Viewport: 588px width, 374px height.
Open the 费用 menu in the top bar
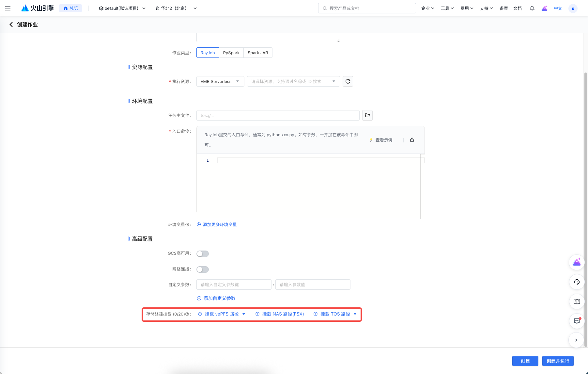[467, 8]
